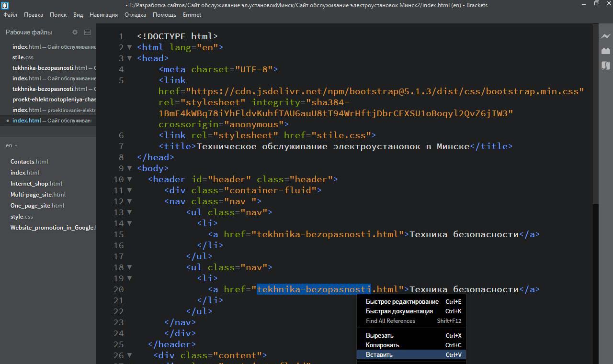Click the scroll-shaped extension icon in right toolbar
This screenshot has height=364, width=613.
coord(606,66)
